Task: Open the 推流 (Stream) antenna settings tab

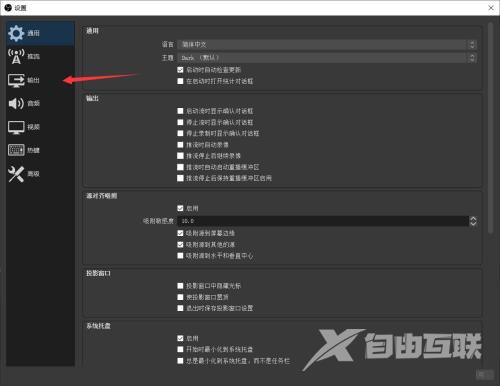Action: click(x=40, y=56)
